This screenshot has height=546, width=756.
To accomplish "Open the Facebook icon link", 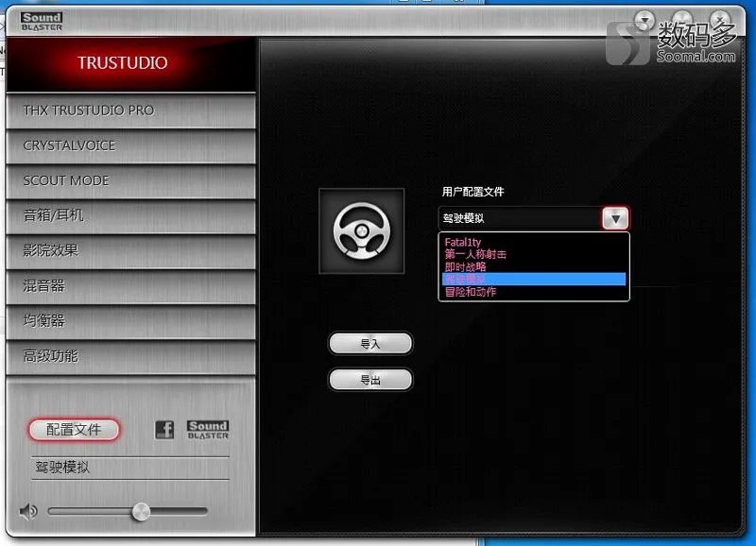I will point(164,430).
